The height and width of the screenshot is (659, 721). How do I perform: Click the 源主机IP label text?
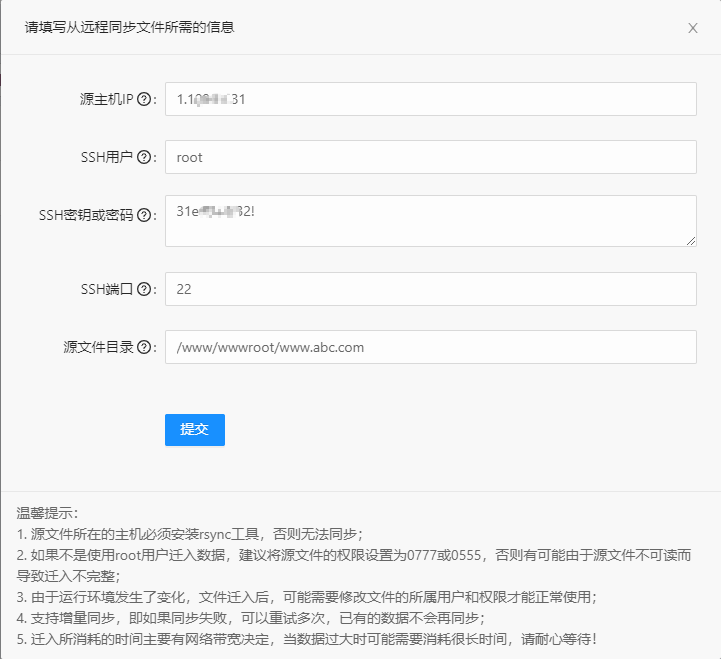pyautogui.click(x=106, y=99)
